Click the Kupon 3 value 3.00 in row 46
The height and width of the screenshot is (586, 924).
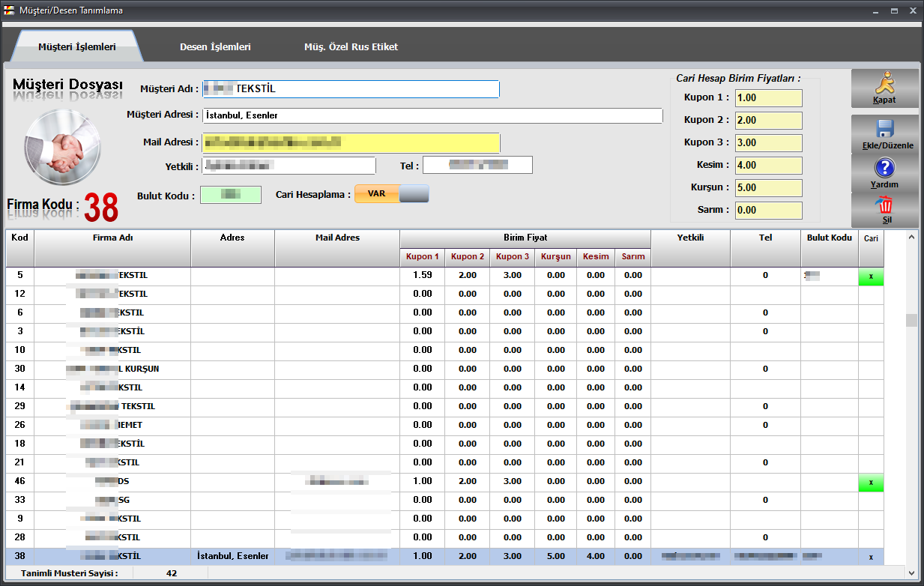513,482
